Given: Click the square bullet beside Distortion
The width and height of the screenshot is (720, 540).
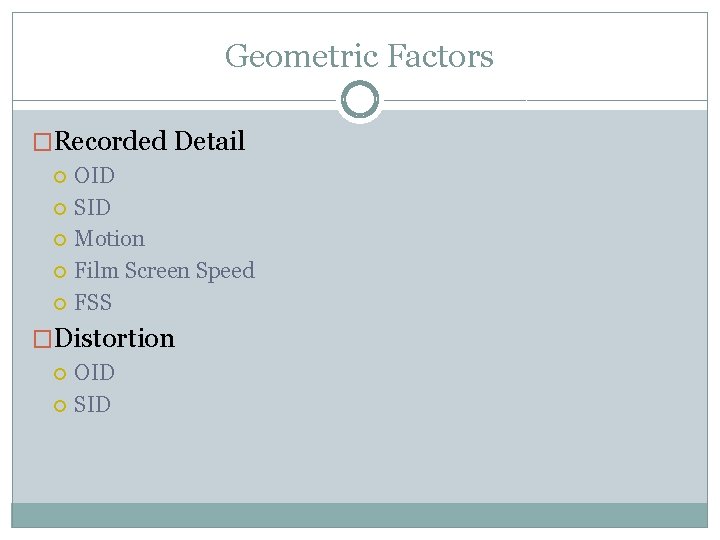Looking at the screenshot, I should point(42,339).
